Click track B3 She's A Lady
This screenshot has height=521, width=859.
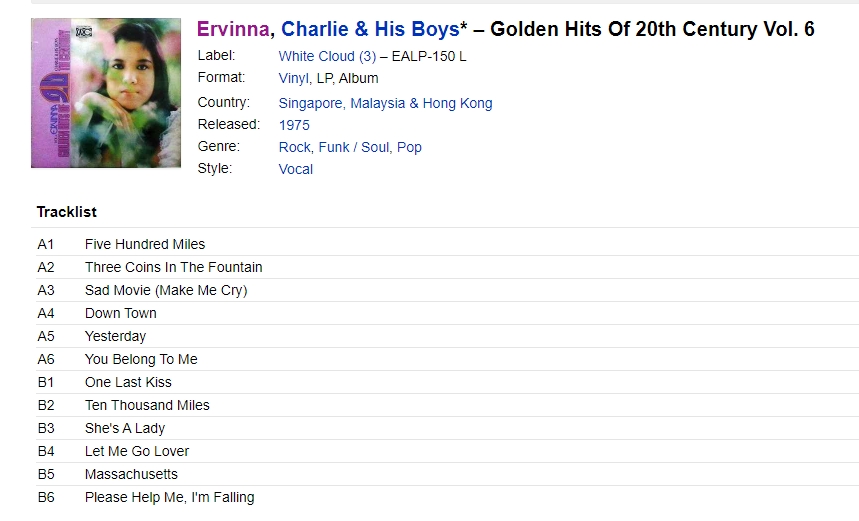pos(124,428)
